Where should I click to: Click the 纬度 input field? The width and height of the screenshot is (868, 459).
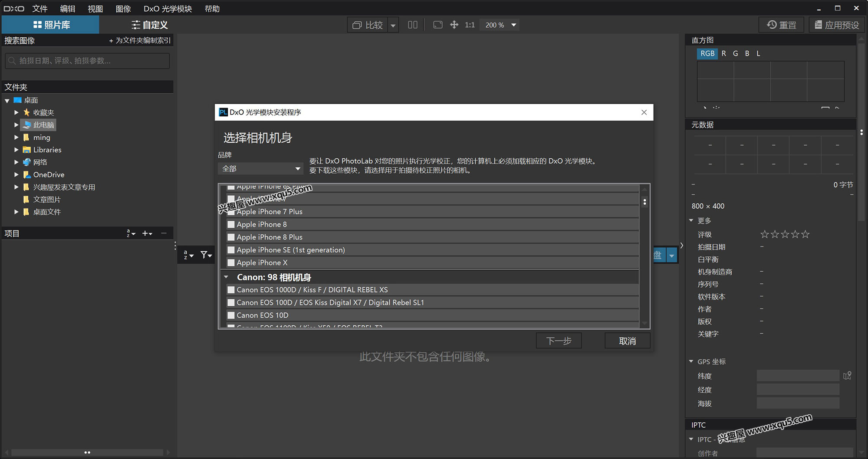pyautogui.click(x=798, y=376)
